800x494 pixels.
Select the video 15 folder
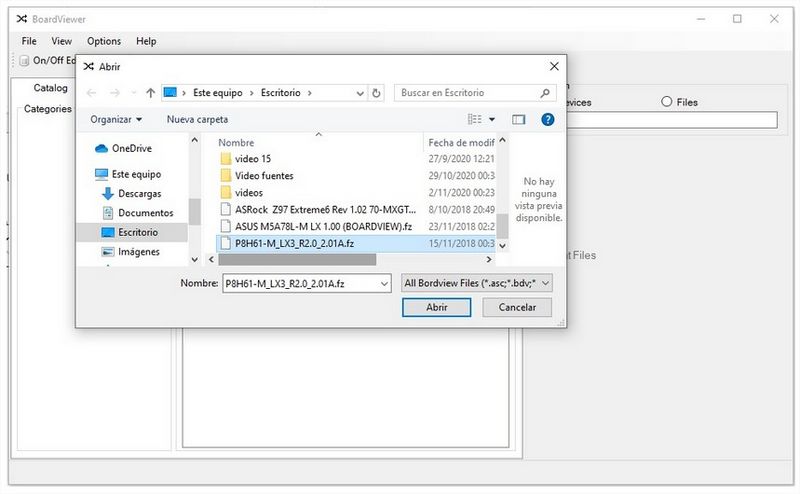pyautogui.click(x=253, y=159)
